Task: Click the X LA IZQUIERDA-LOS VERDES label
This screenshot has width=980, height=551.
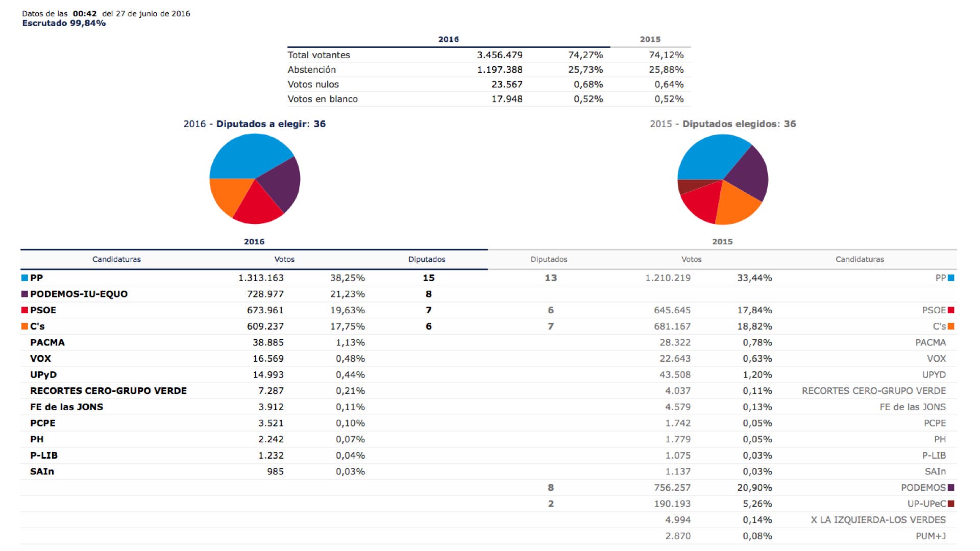Action: click(878, 520)
